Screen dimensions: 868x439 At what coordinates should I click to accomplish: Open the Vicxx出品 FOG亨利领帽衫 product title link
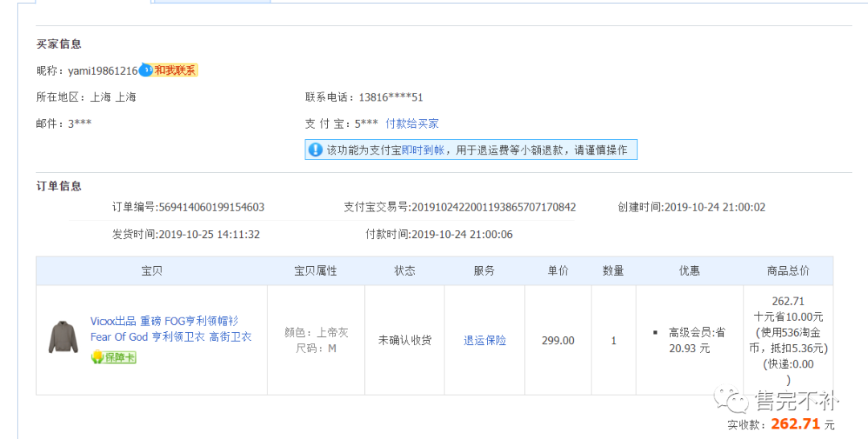pos(172,329)
